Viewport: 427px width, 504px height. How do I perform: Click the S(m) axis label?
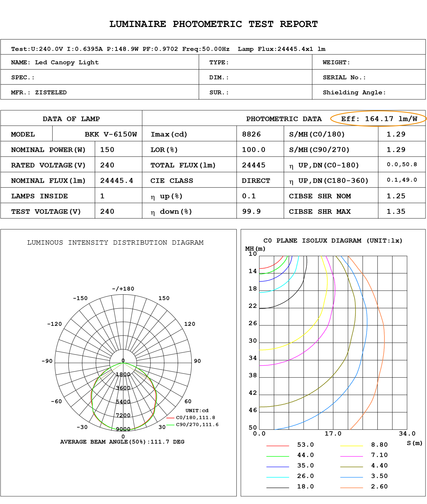click(x=415, y=443)
